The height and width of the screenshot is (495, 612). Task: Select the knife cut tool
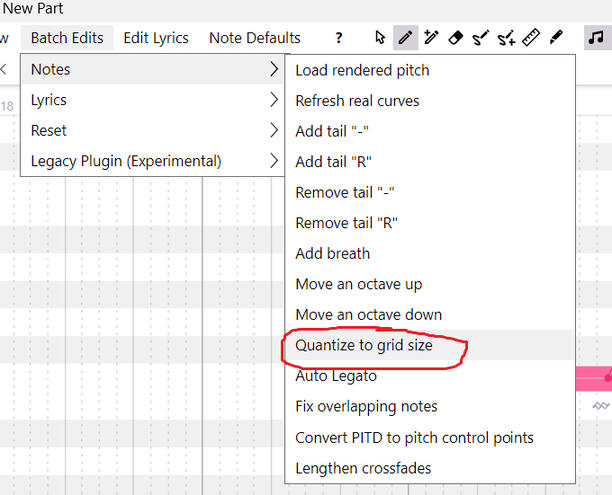click(556, 38)
